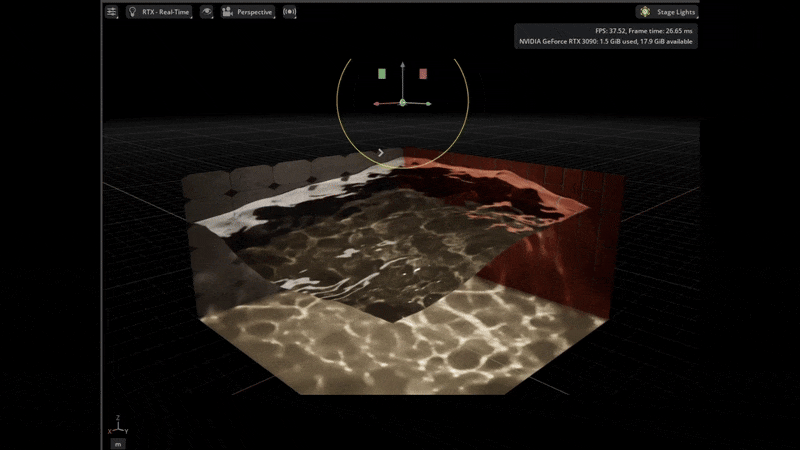Toggle the eye visibility menu icon
The image size is (800, 450).
[x=206, y=12]
